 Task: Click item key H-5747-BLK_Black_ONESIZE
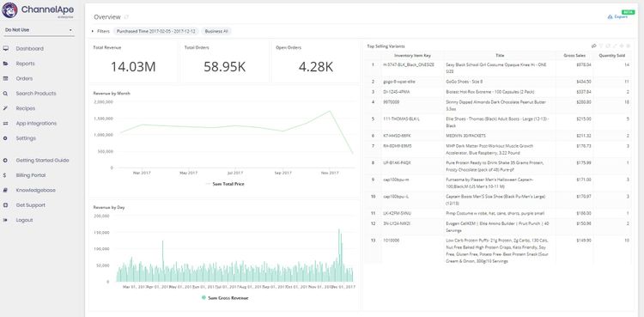(x=409, y=65)
